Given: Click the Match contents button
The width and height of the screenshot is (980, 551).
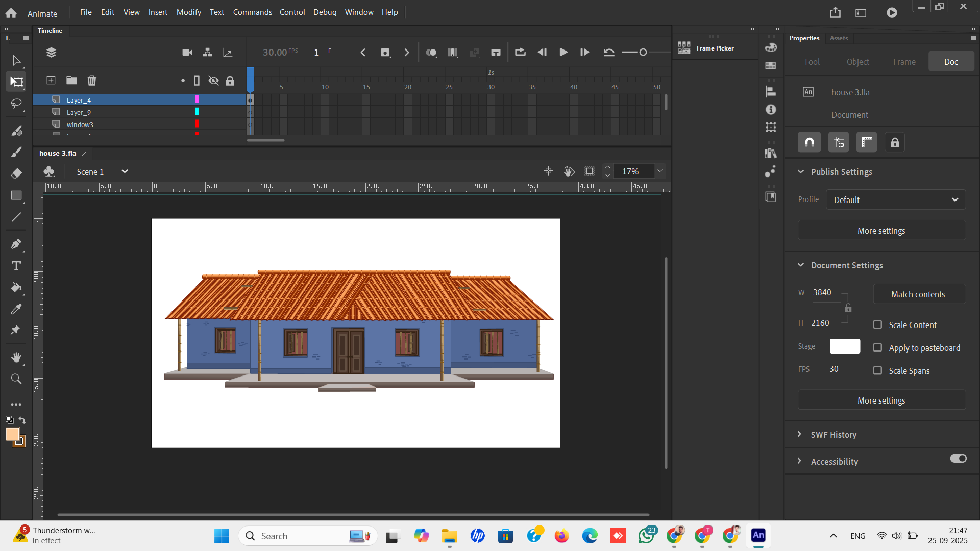Looking at the screenshot, I should tap(918, 294).
